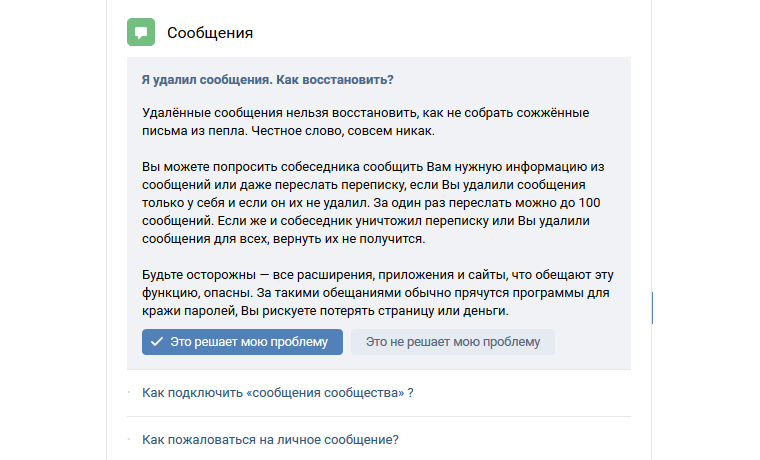Click the line «письма из пепла. Честное слово»

[x=288, y=131]
